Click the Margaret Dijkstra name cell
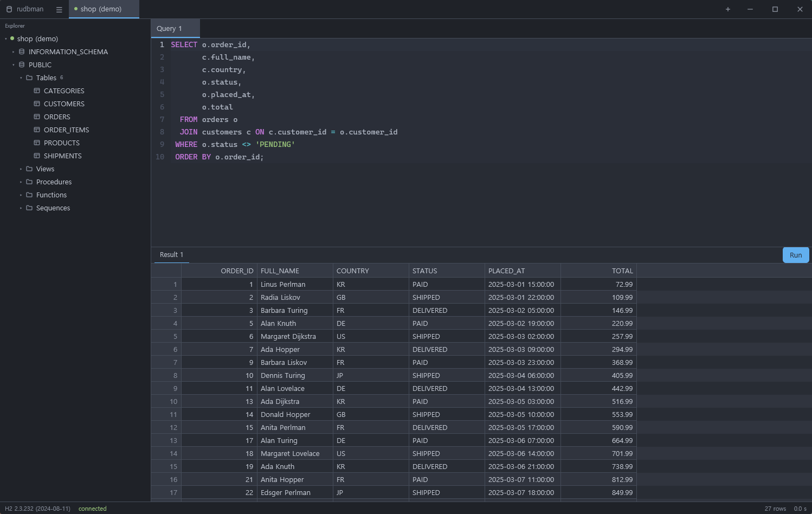 (295, 336)
